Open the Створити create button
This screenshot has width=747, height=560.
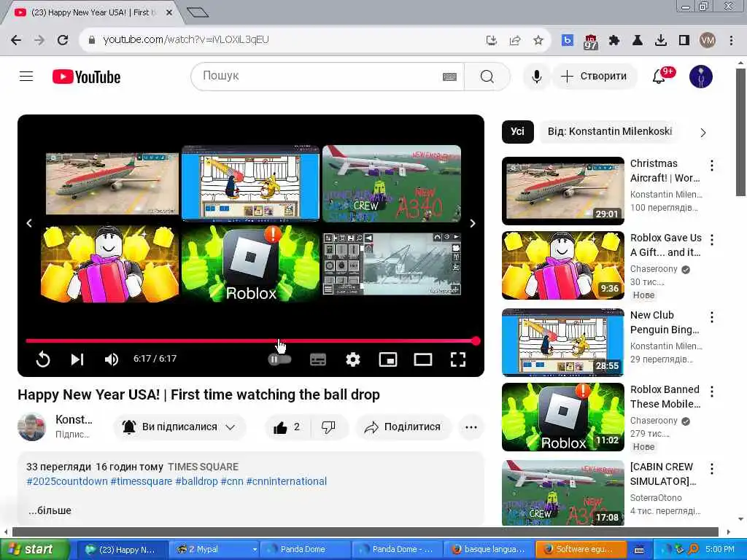[x=595, y=76]
